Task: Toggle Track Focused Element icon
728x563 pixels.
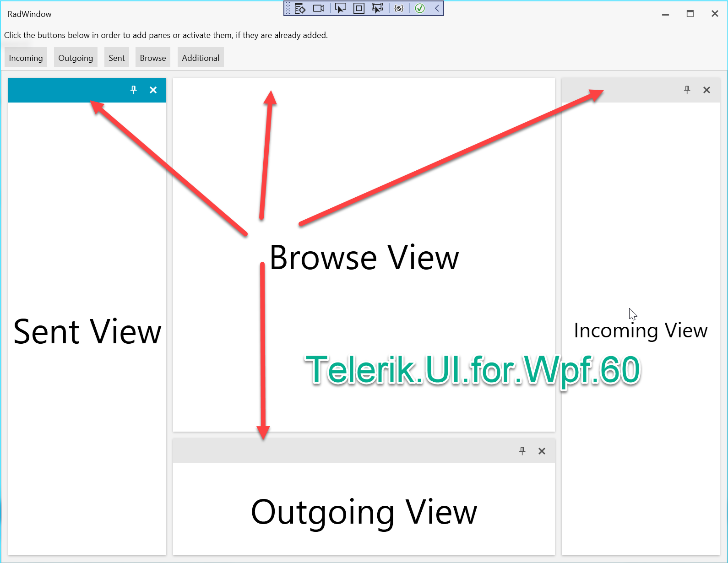Action: (377, 8)
